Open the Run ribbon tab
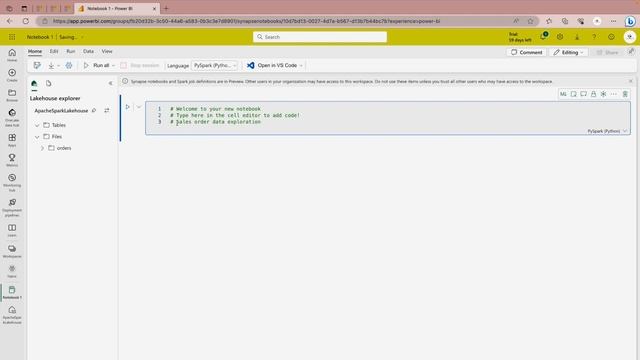The height and width of the screenshot is (360, 640). click(71, 51)
